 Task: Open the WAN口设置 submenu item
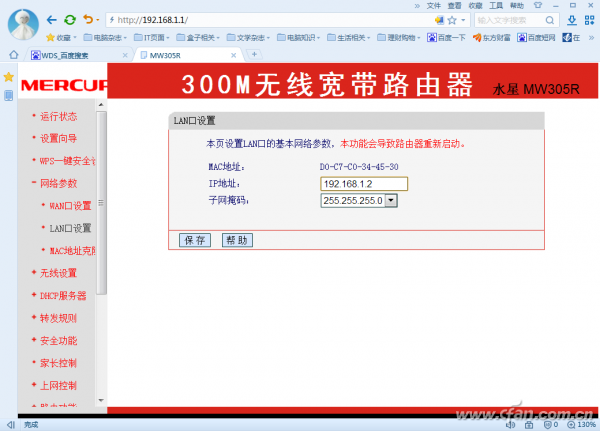point(70,206)
